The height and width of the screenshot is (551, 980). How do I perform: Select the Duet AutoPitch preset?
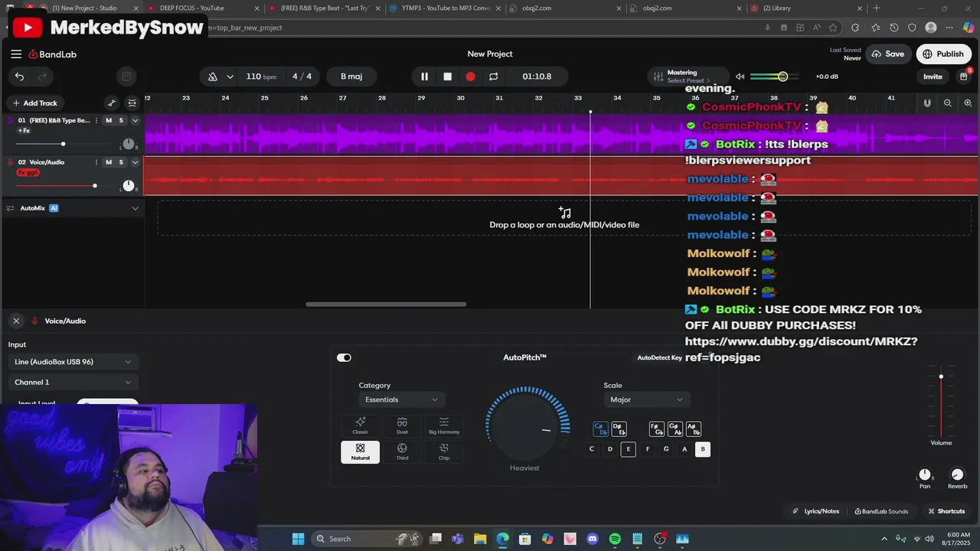pyautogui.click(x=402, y=426)
